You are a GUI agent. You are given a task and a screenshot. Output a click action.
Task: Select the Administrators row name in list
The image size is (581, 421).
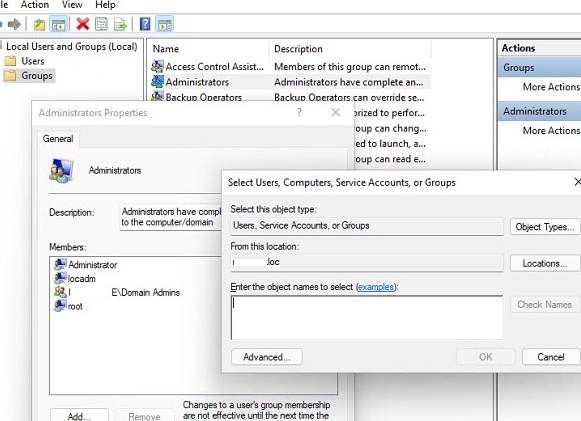pos(197,82)
